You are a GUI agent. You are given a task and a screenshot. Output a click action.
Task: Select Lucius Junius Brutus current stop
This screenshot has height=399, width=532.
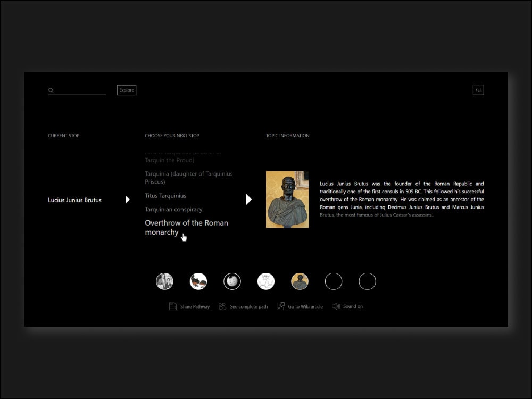74,200
